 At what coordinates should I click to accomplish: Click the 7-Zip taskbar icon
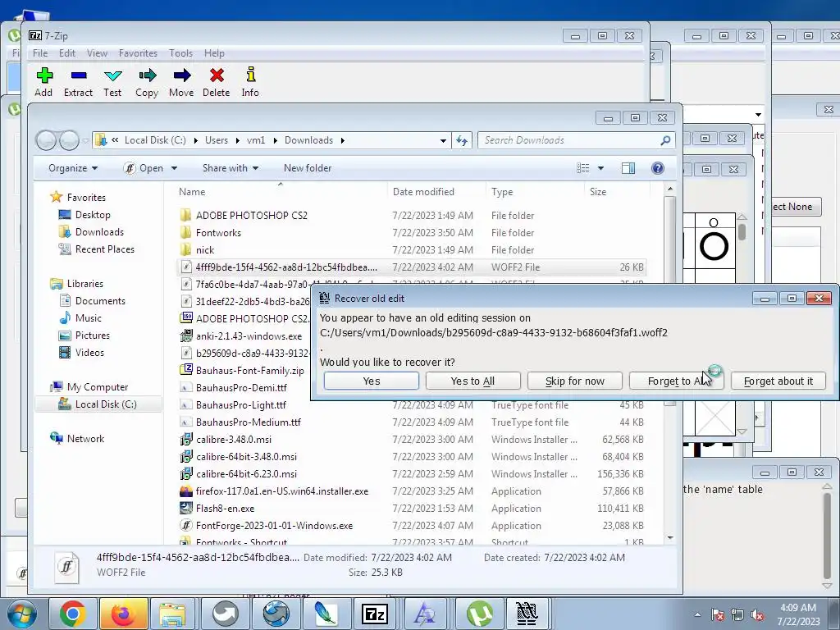tap(375, 614)
